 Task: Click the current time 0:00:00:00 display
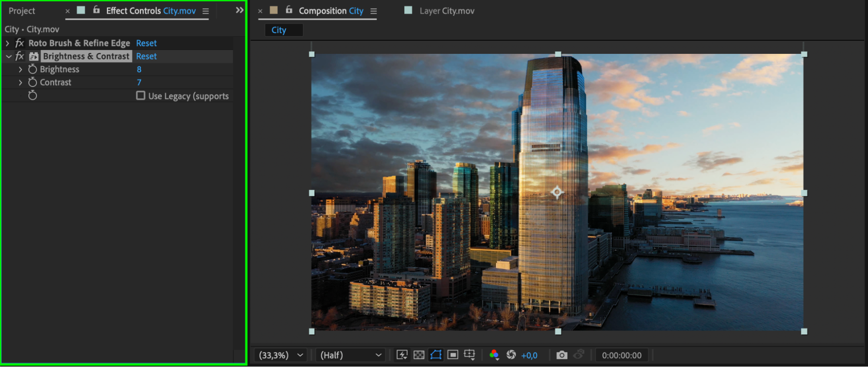coord(621,355)
